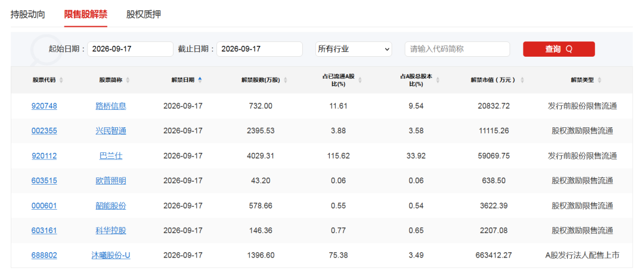Open stock code link 002355
This screenshot has height=273, width=644.
click(44, 131)
